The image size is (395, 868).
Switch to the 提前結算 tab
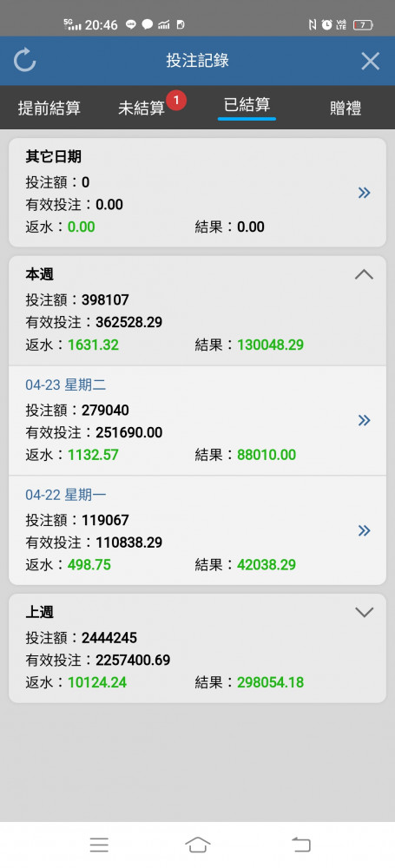pyautogui.click(x=49, y=108)
